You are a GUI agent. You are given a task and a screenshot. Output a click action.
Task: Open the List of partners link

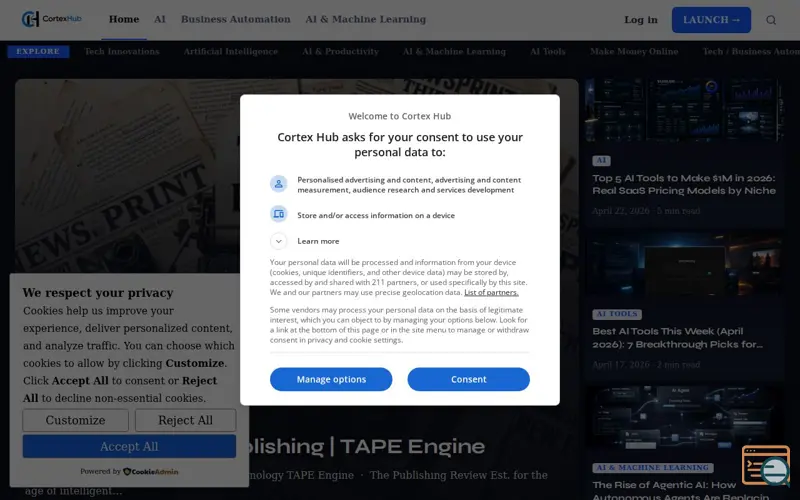pos(491,292)
